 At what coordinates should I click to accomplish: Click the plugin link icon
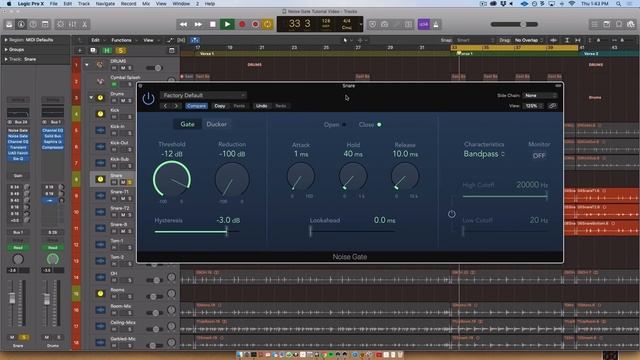coord(552,106)
